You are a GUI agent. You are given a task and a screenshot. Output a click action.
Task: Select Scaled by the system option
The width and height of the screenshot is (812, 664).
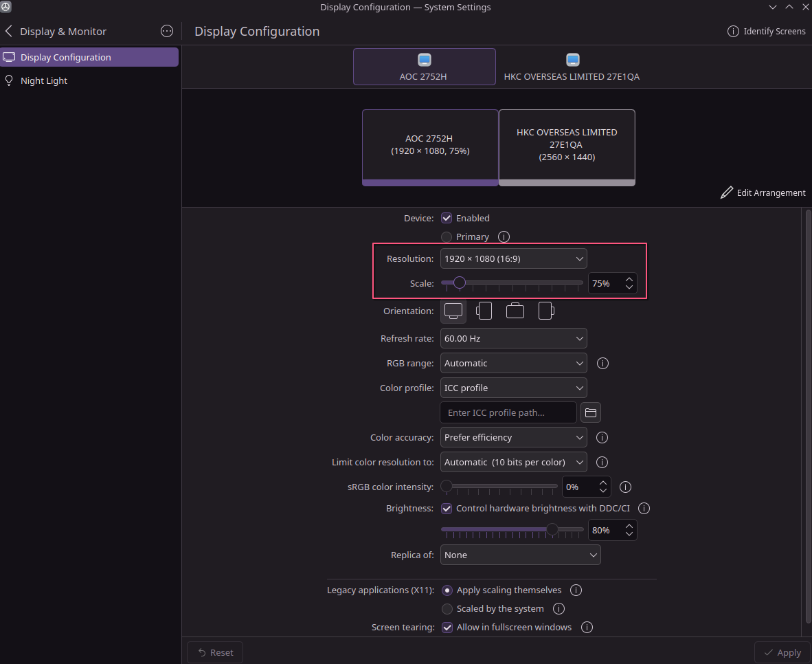pos(447,609)
